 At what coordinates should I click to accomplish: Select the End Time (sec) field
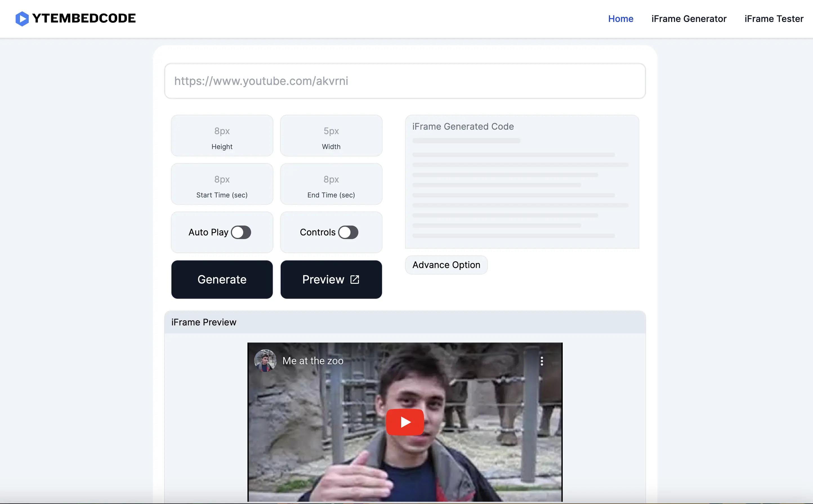[331, 180]
